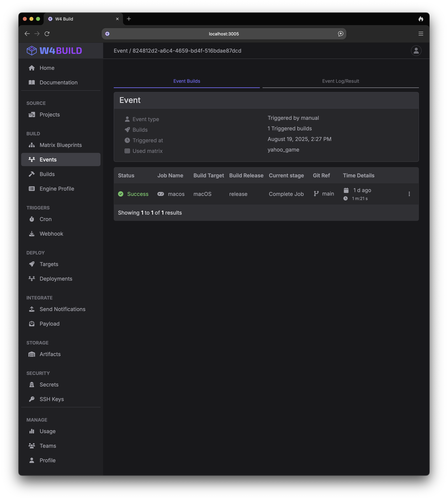448x500 pixels.
Task: Select the W4 Build browser tab
Action: [83, 19]
